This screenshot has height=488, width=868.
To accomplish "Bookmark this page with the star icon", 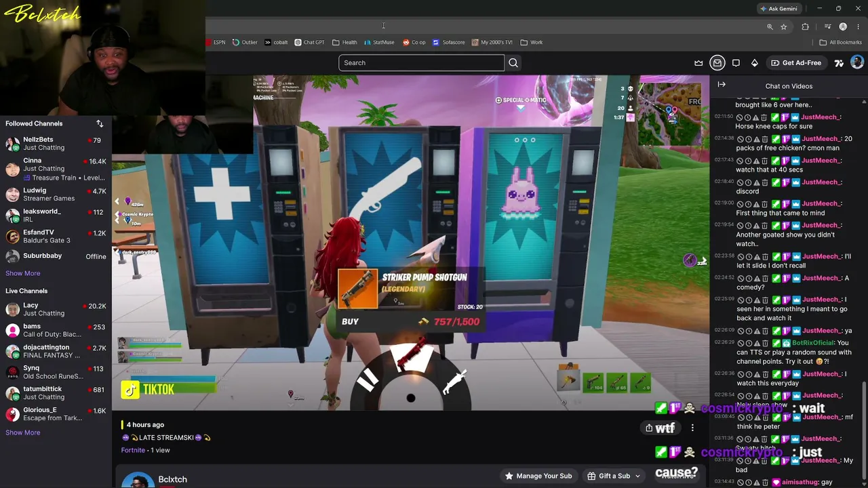I will tap(784, 26).
